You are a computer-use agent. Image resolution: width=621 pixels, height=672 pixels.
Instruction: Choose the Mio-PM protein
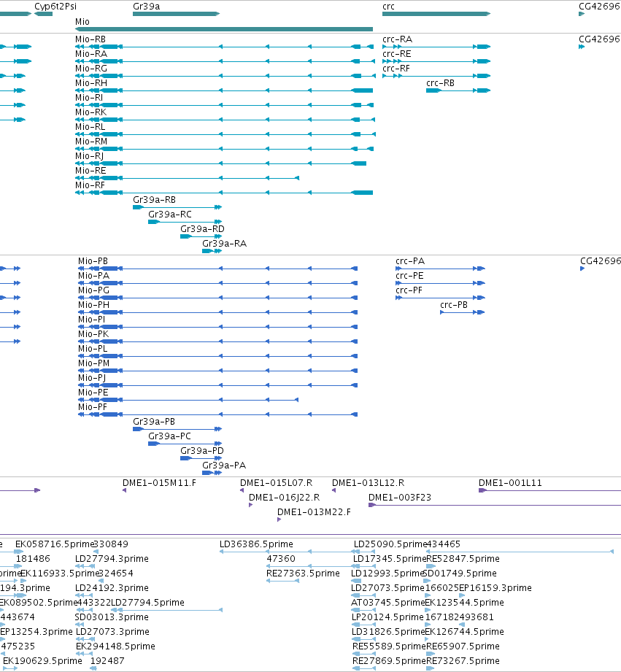point(93,363)
